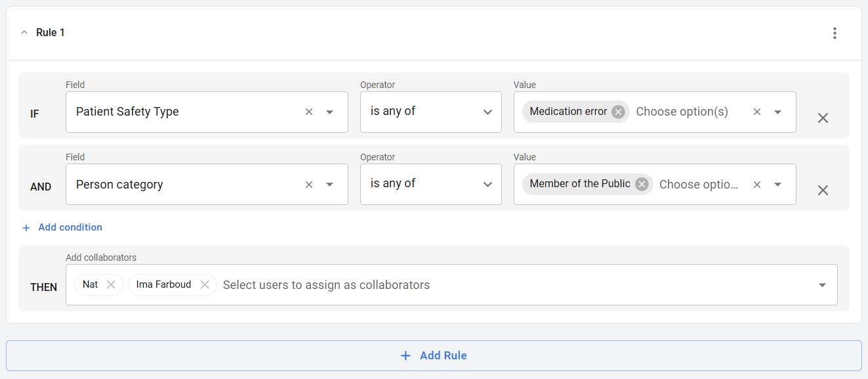Open the operator dropdown in the IF row
The height and width of the screenshot is (379, 868).
tap(487, 112)
